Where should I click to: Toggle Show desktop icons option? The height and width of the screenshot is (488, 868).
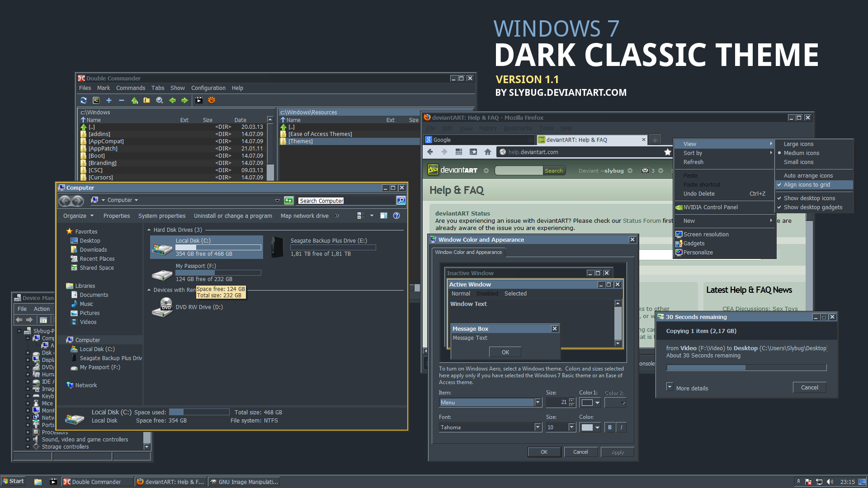click(814, 198)
